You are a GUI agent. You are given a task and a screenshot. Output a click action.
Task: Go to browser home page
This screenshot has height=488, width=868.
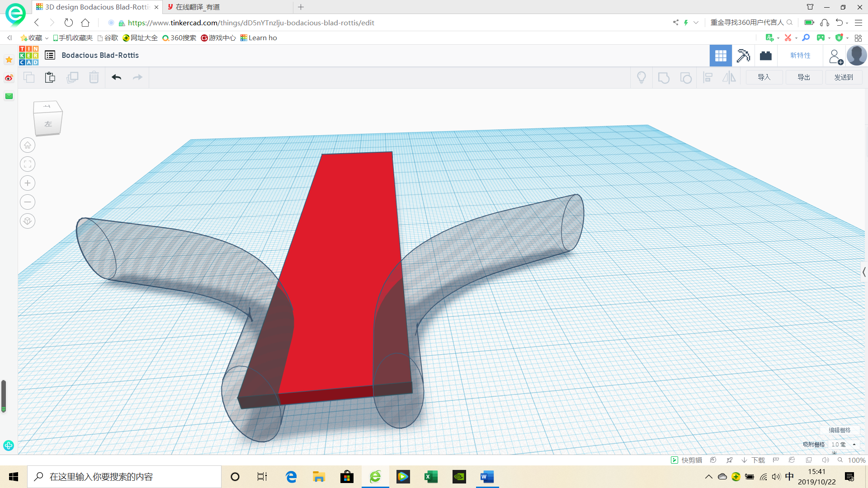[85, 23]
